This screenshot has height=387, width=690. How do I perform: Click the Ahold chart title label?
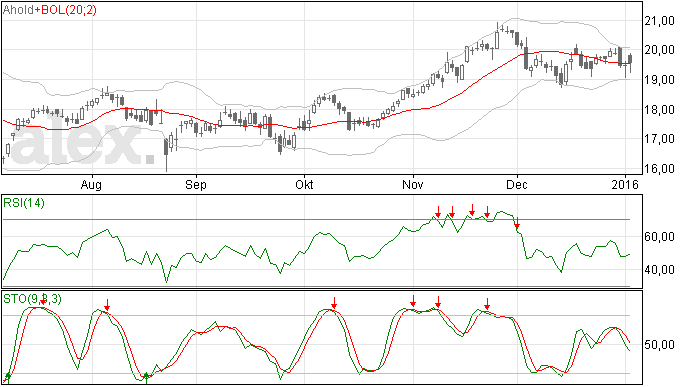click(18, 10)
